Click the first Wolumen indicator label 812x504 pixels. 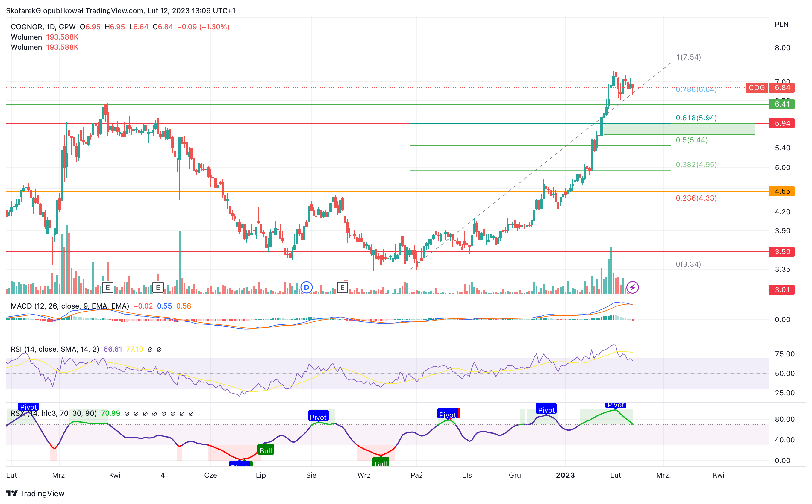pyautogui.click(x=26, y=37)
